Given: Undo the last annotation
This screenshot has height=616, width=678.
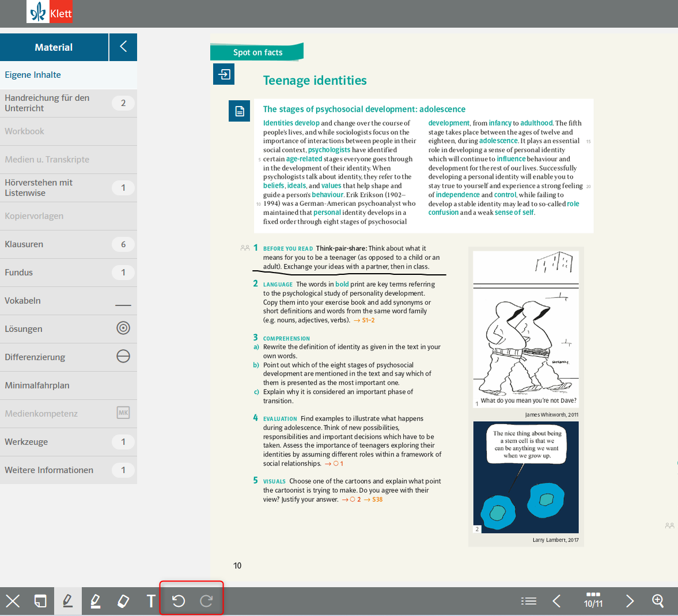Looking at the screenshot, I should [x=179, y=601].
